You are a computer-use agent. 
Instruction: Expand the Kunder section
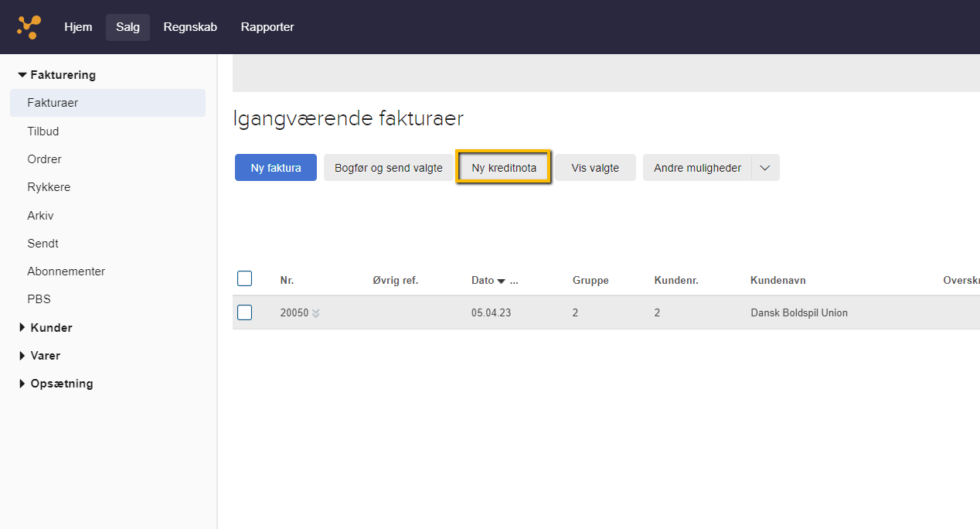tap(22, 328)
